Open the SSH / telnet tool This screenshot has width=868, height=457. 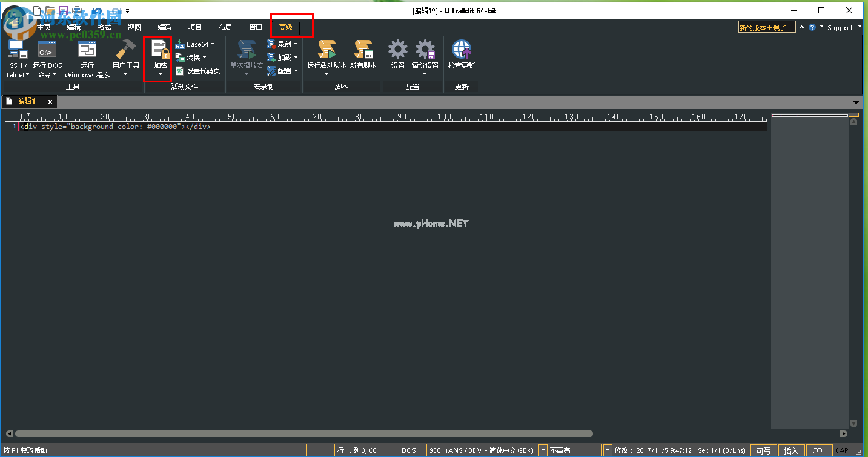tap(17, 59)
